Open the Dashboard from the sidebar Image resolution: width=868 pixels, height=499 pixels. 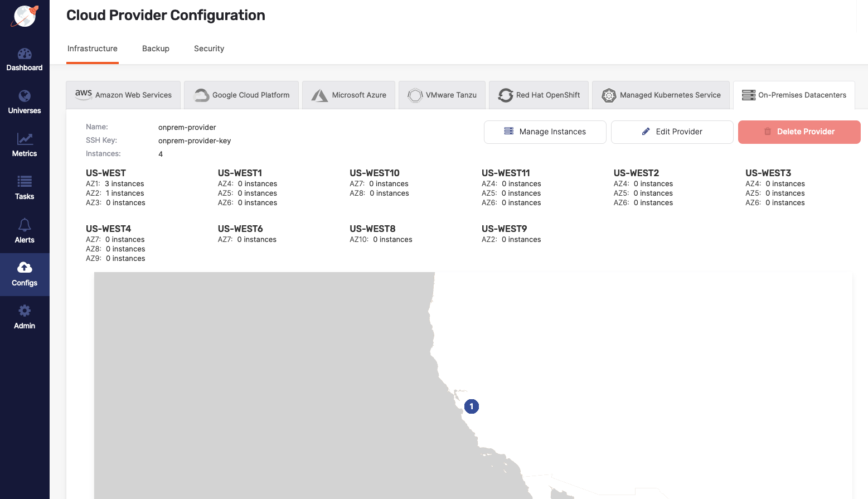(25, 60)
